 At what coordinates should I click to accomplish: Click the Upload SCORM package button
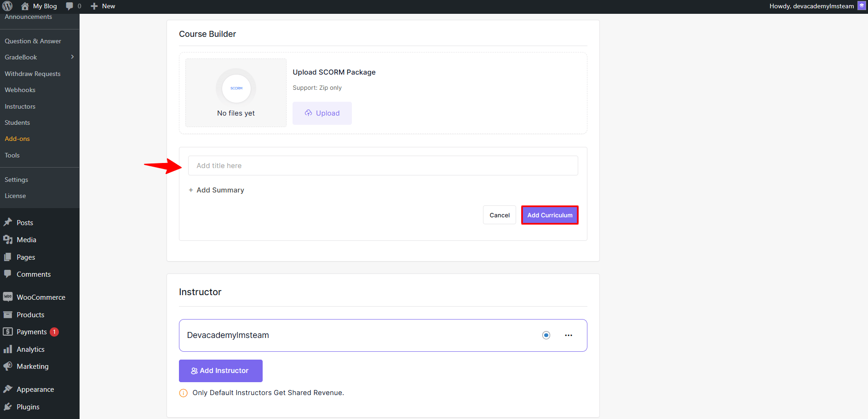coord(322,113)
